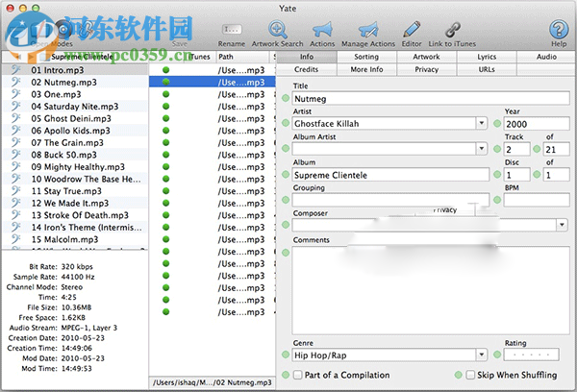Select 10 Woodrow The Base He... file
This screenshot has width=577, height=392.
pyautogui.click(x=75, y=179)
